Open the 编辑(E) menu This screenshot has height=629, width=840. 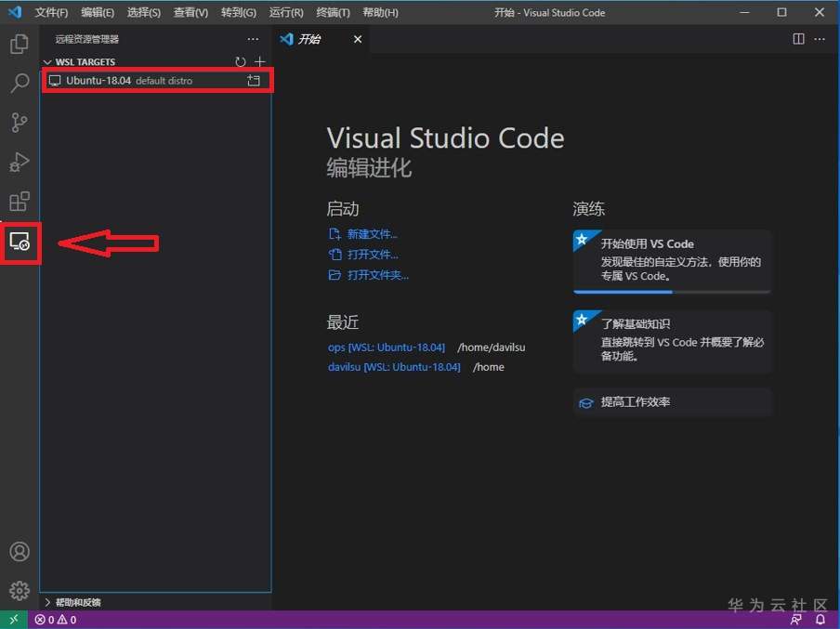click(x=98, y=12)
